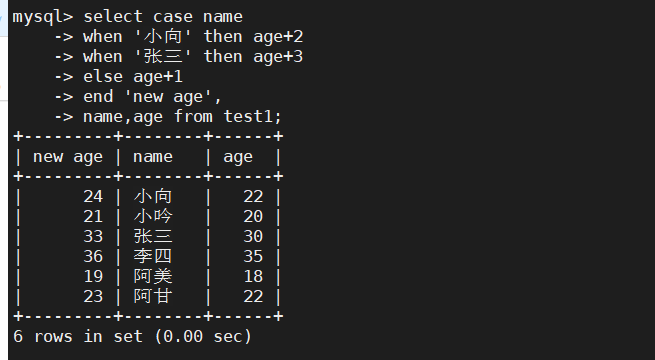This screenshot has width=655, height=360.
Task: Click the name cell 阿美
Action: pos(153,276)
